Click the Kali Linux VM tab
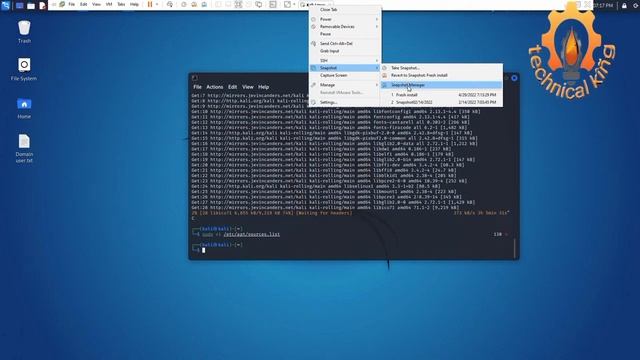This screenshot has width=640, height=360. (x=315, y=4)
